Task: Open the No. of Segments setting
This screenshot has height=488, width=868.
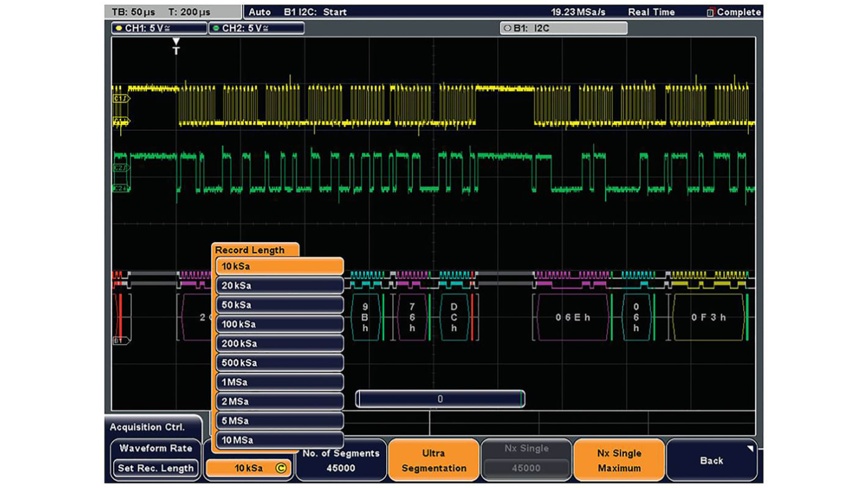Action: pos(341,460)
